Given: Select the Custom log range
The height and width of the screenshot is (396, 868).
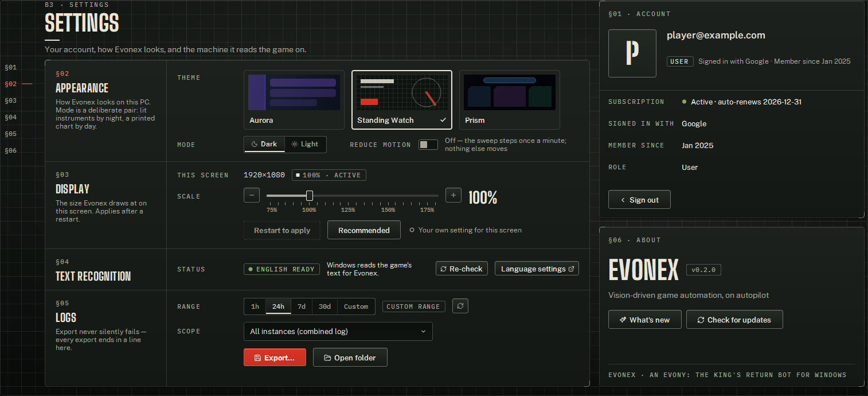Looking at the screenshot, I should tap(356, 306).
